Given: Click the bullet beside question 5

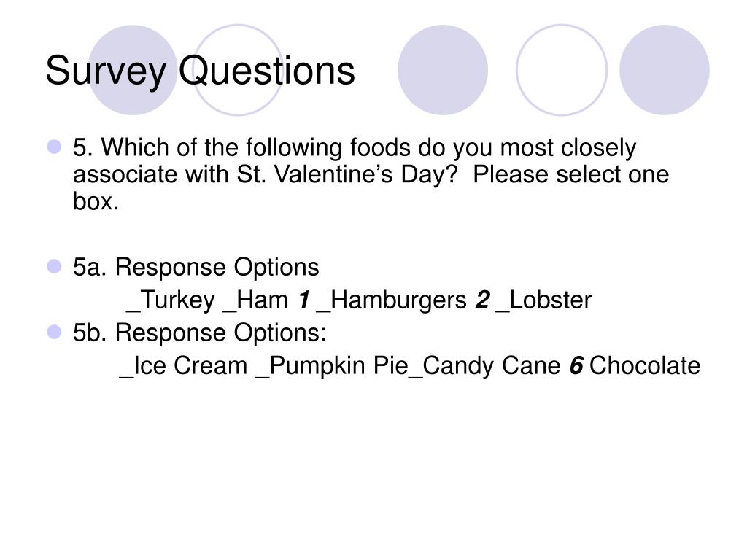Looking at the screenshot, I should [x=54, y=147].
